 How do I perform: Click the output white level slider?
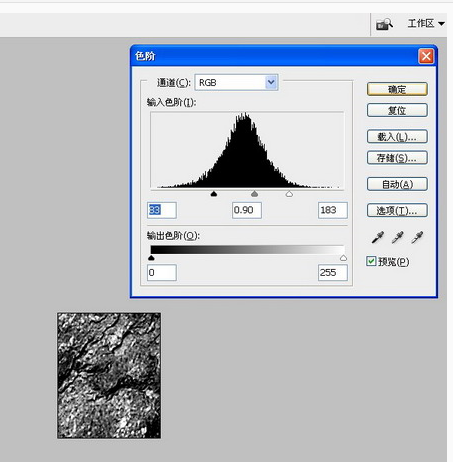[343, 258]
